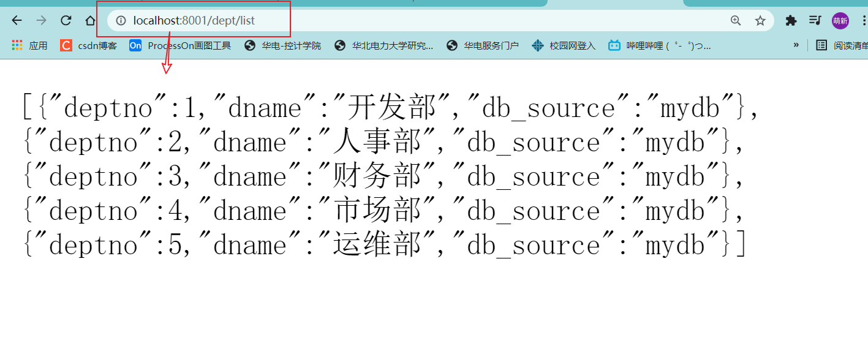Image resolution: width=868 pixels, height=351 pixels.
Task: Click the 人事部 text in JSON
Action: click(x=376, y=142)
